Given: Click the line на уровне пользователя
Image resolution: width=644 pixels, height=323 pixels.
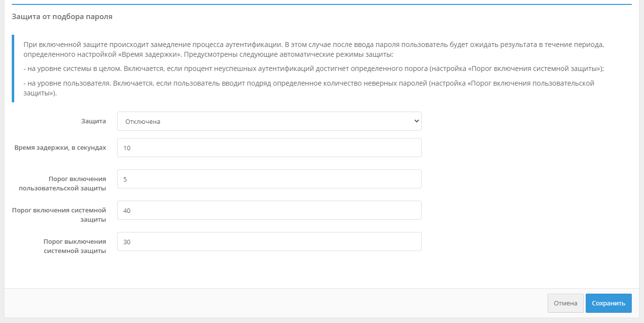Looking at the screenshot, I should click(x=309, y=88).
